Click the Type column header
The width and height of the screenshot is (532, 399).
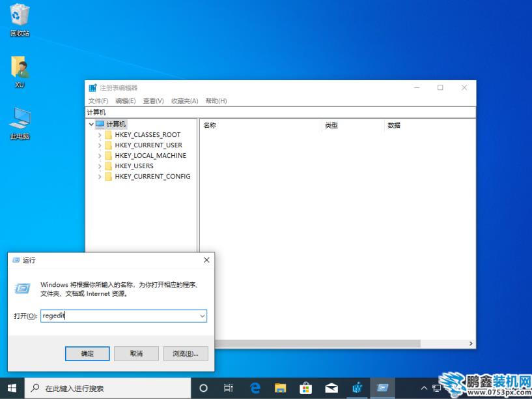click(353, 125)
